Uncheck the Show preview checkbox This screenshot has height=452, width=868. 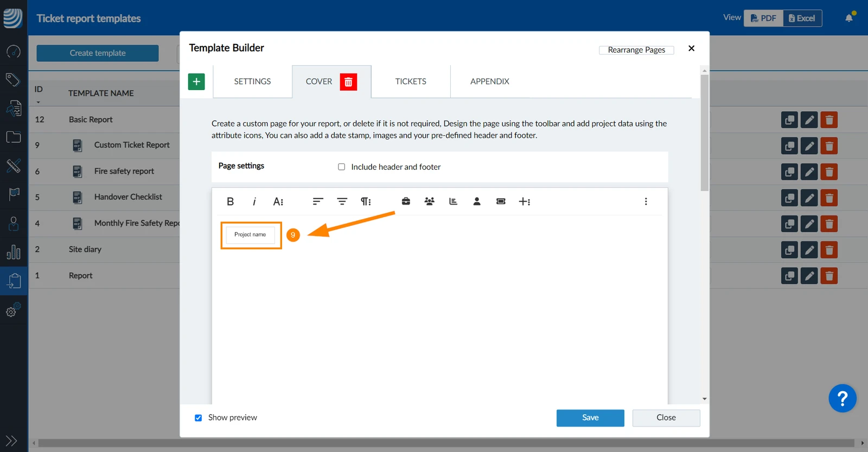click(199, 418)
